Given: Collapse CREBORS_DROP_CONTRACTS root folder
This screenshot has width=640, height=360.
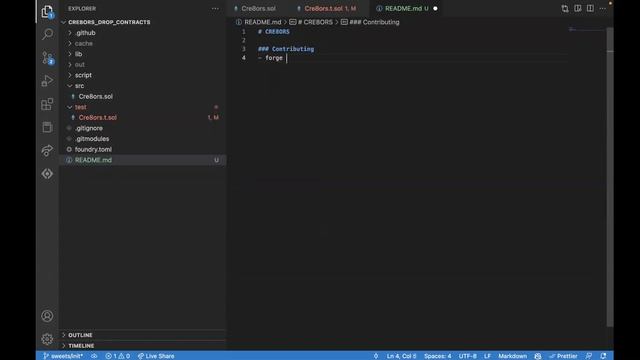Looking at the screenshot, I should pos(109,22).
